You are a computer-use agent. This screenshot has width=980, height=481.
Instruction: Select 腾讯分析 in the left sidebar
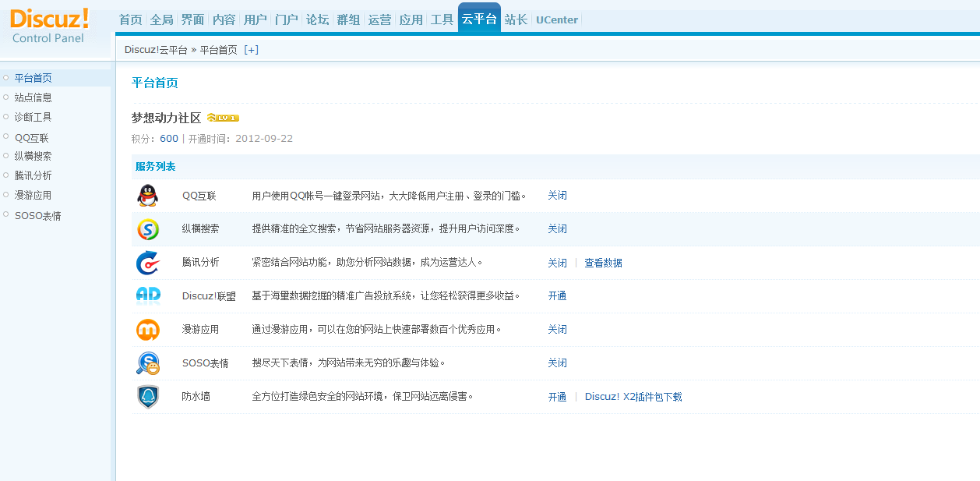pos(33,175)
